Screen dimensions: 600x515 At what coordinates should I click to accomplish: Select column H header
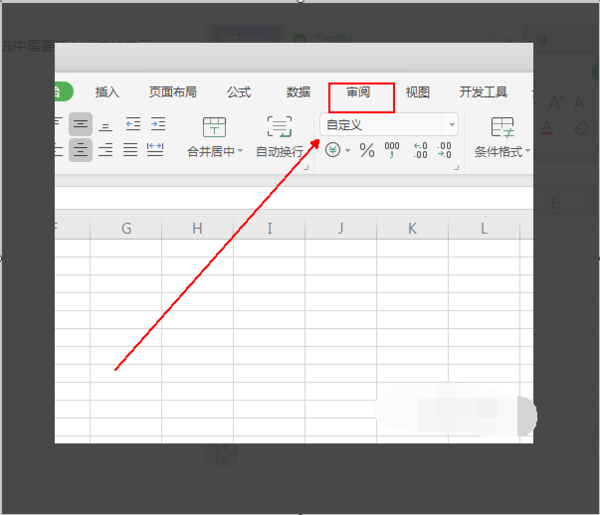[197, 228]
